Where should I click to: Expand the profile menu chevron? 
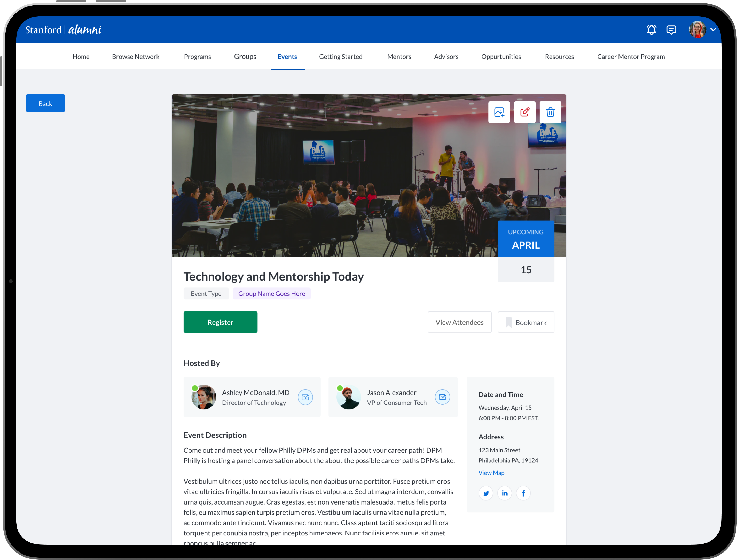point(713,30)
